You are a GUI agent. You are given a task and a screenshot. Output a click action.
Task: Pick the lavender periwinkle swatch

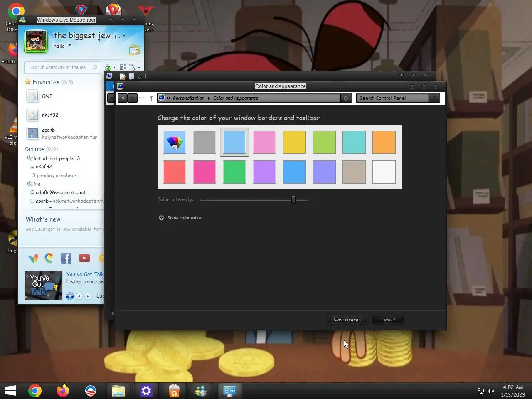pyautogui.click(x=324, y=172)
